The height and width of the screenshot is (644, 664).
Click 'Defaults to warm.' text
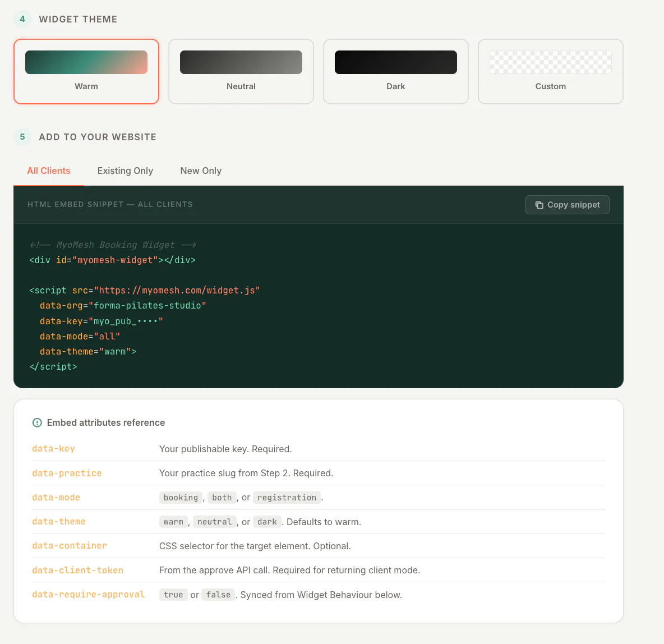pos(324,522)
